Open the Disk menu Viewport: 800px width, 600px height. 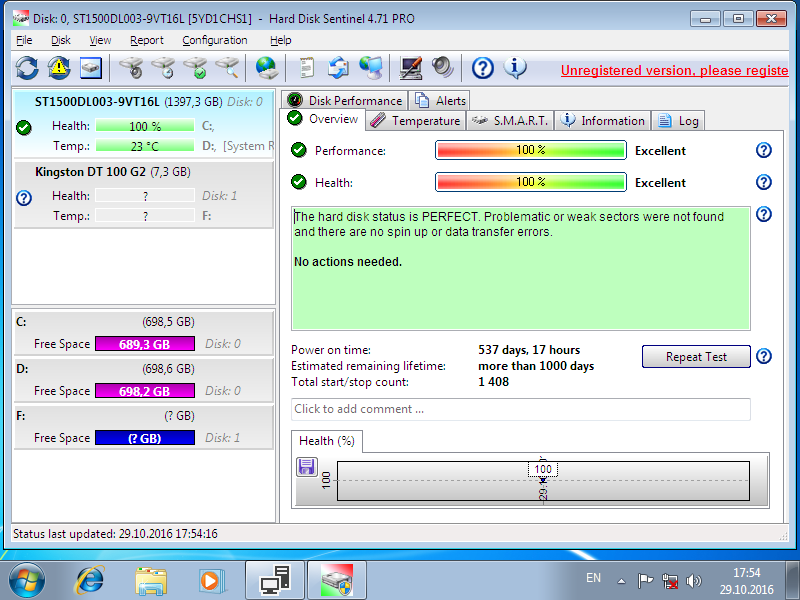pyautogui.click(x=61, y=40)
